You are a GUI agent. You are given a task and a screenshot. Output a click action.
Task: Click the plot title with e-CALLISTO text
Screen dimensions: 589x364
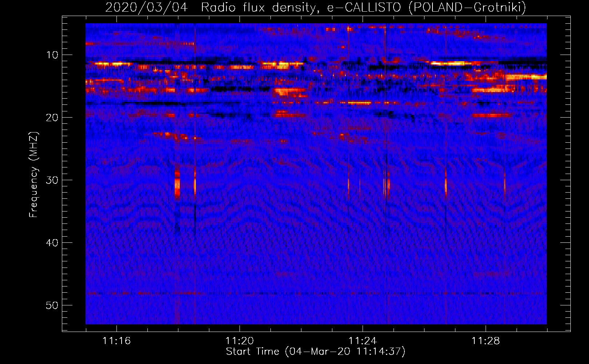[316, 7]
